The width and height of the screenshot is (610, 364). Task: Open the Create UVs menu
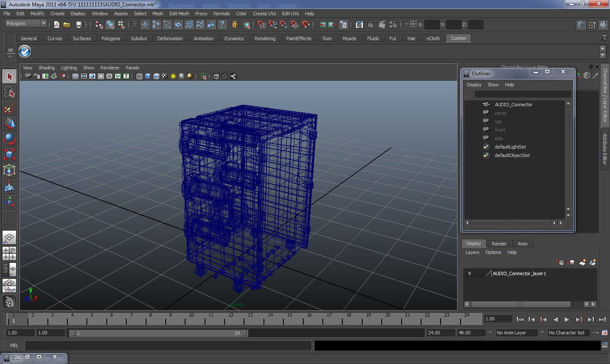pos(264,14)
